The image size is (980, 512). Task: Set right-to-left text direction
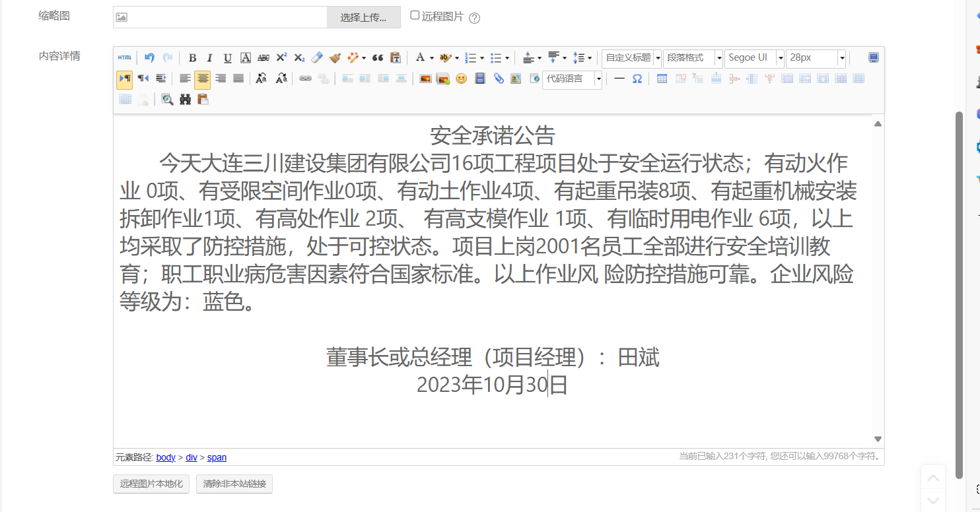pos(143,79)
